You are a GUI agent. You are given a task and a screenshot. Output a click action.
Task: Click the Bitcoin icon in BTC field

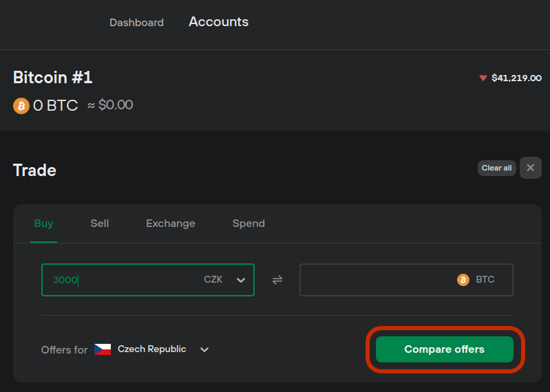point(463,280)
